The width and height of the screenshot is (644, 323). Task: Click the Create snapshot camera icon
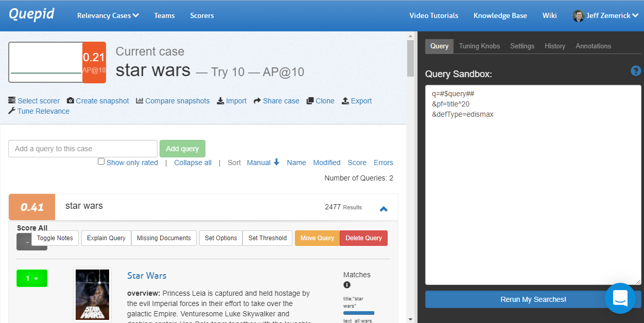pyautogui.click(x=71, y=101)
